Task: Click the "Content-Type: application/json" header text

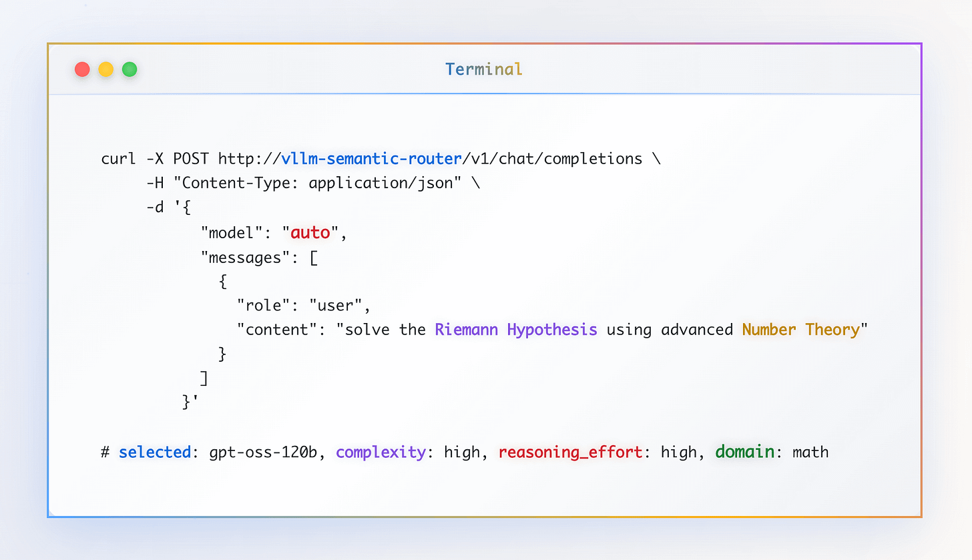Action: 318,184
